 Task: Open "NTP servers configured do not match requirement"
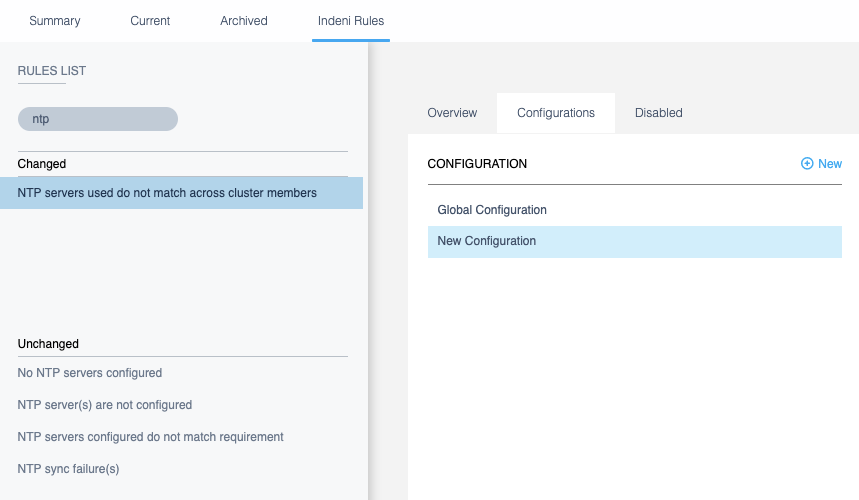tap(151, 437)
